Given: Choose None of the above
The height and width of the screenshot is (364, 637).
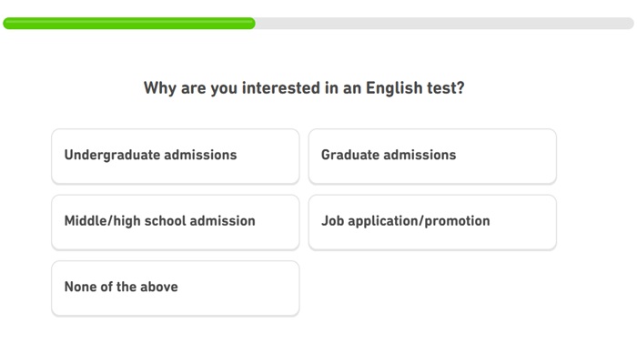Looking at the screenshot, I should [175, 288].
